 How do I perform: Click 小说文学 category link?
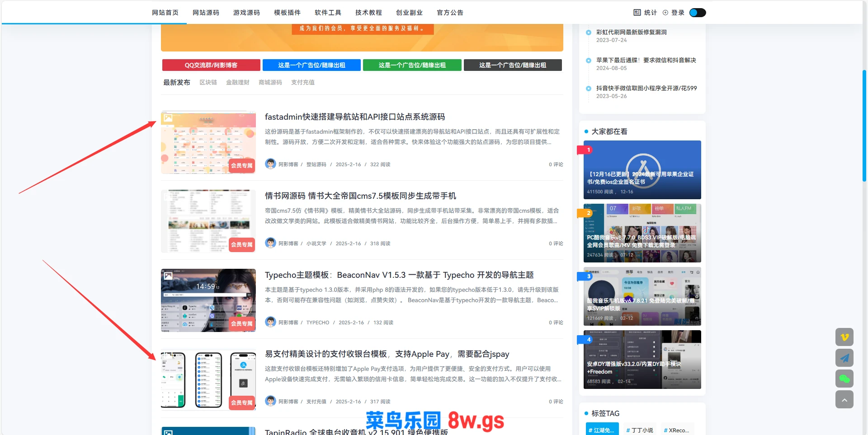[x=316, y=243]
